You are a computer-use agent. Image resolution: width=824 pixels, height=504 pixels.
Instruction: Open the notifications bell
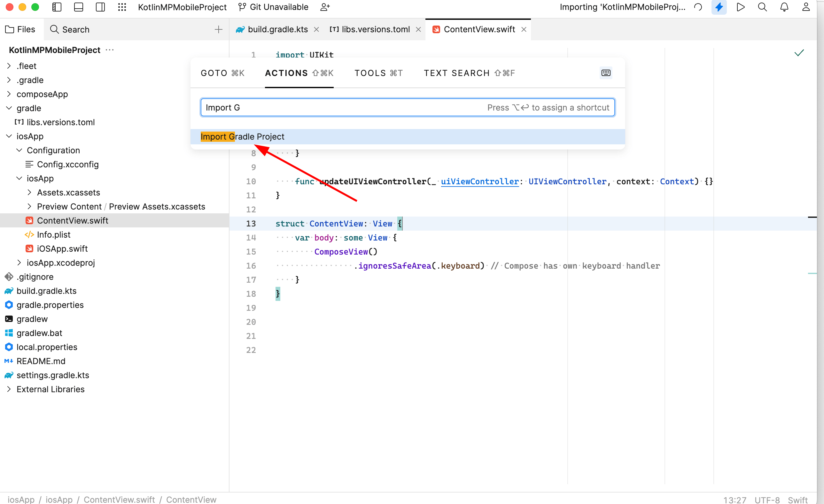click(x=784, y=7)
